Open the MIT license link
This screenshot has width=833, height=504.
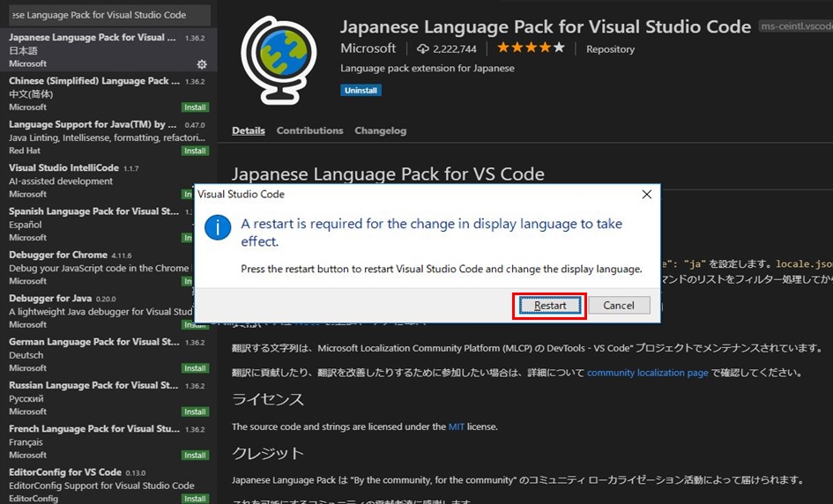456,426
